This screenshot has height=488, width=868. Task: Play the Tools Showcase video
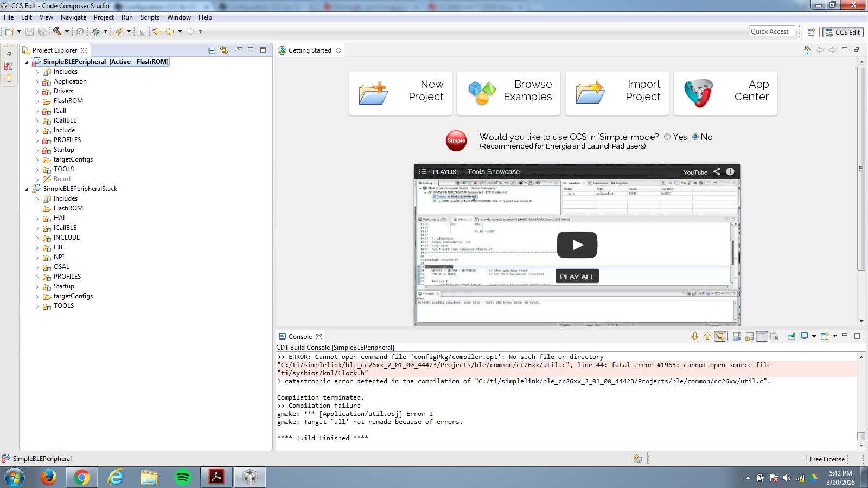coord(577,245)
